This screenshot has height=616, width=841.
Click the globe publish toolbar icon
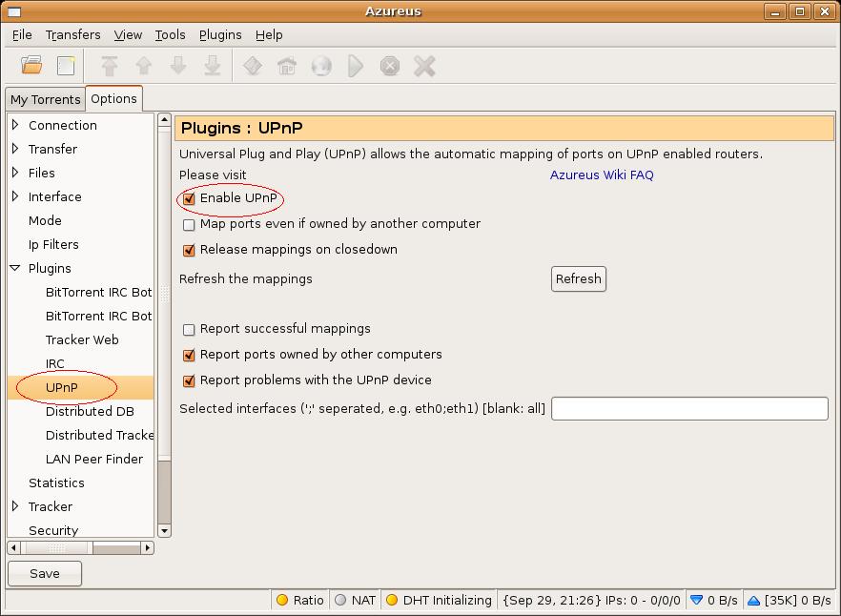click(x=321, y=66)
